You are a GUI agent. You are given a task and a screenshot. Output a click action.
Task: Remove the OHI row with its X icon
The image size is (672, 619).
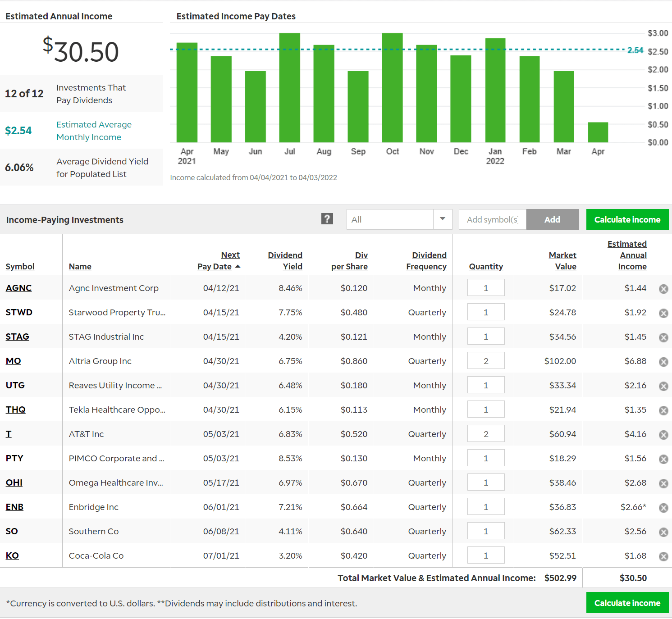[x=663, y=483]
